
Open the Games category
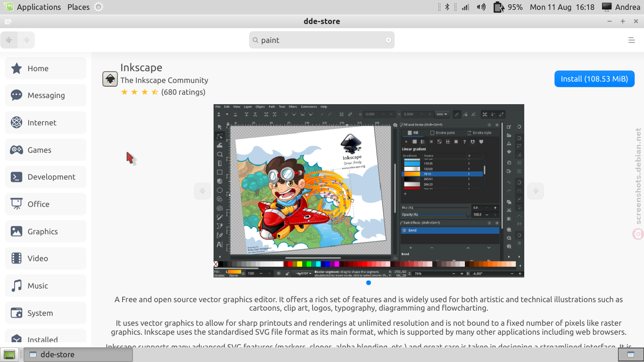(45, 150)
